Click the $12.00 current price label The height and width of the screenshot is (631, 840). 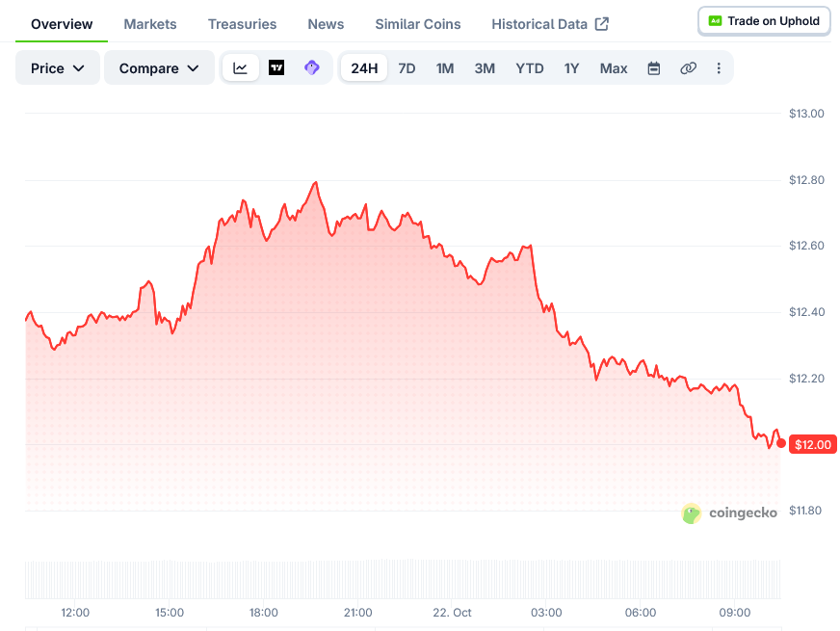click(813, 445)
